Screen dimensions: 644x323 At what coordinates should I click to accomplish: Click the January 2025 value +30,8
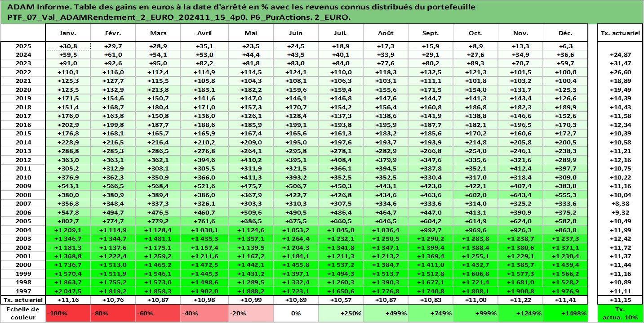click(68, 46)
